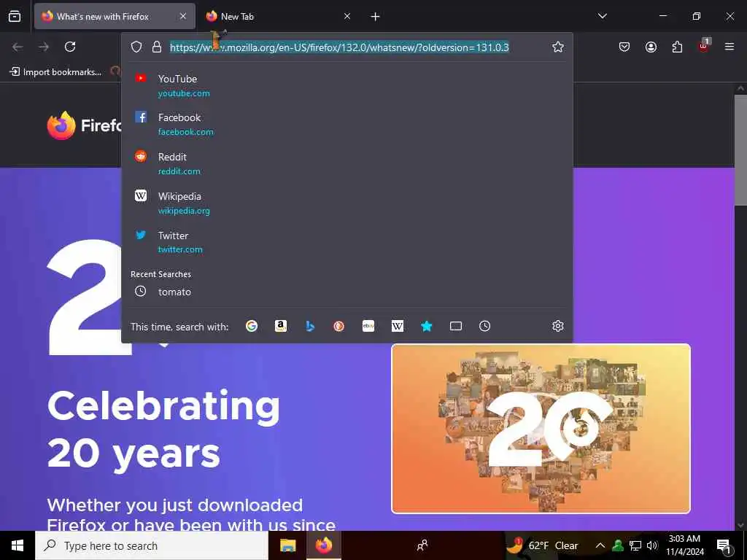The image size is (747, 560).
Task: Search in History clock icon
Action: click(x=484, y=326)
